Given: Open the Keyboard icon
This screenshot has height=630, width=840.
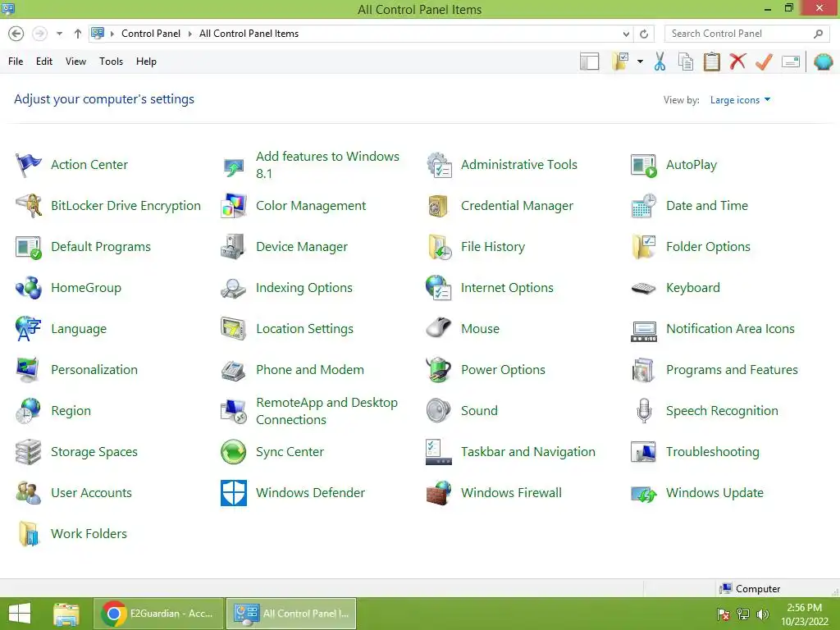Looking at the screenshot, I should [644, 288].
